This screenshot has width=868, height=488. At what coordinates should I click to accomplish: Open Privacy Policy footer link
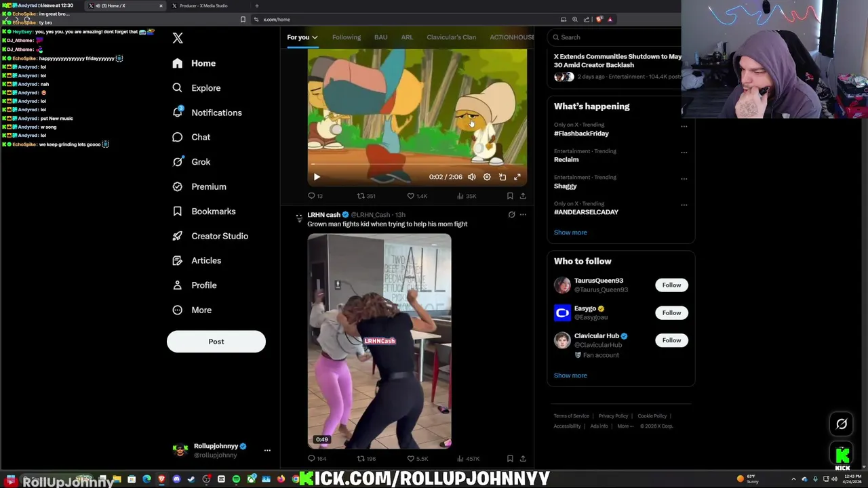click(613, 416)
